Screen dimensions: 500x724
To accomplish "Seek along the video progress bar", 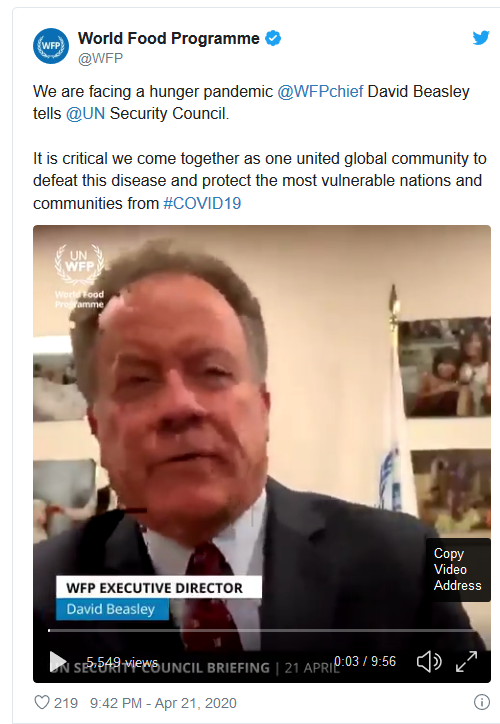I will [261, 630].
